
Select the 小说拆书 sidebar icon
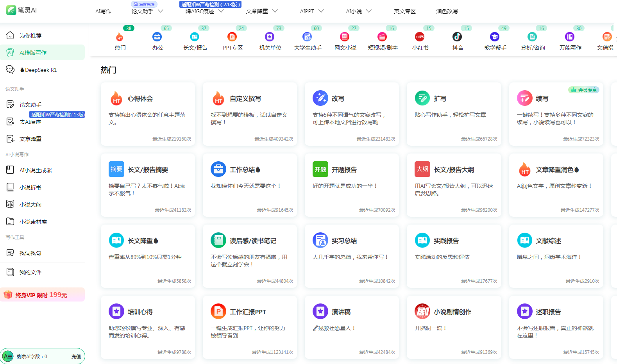[x=10, y=187]
